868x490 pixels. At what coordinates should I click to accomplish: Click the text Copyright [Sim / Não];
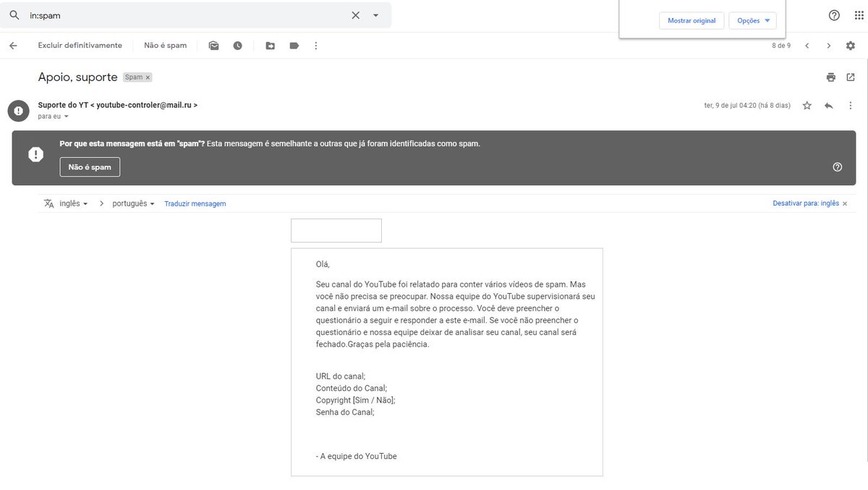tap(356, 400)
